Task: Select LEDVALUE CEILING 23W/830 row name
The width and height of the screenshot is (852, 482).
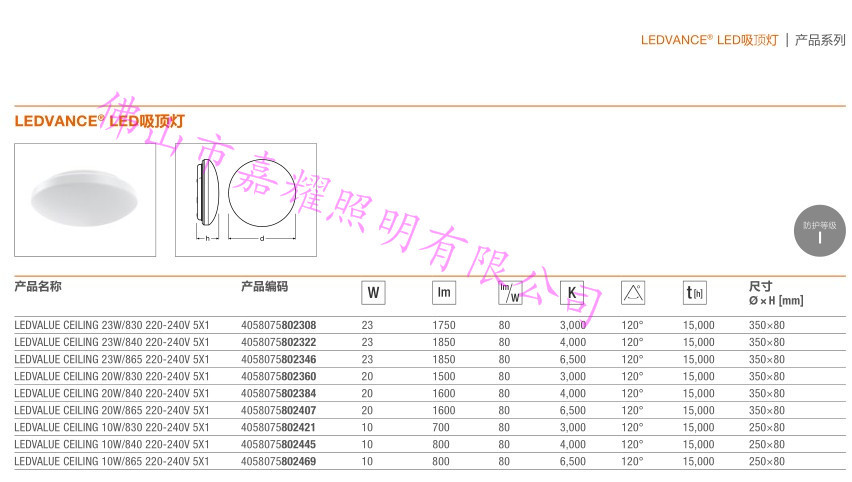Action: [x=112, y=325]
